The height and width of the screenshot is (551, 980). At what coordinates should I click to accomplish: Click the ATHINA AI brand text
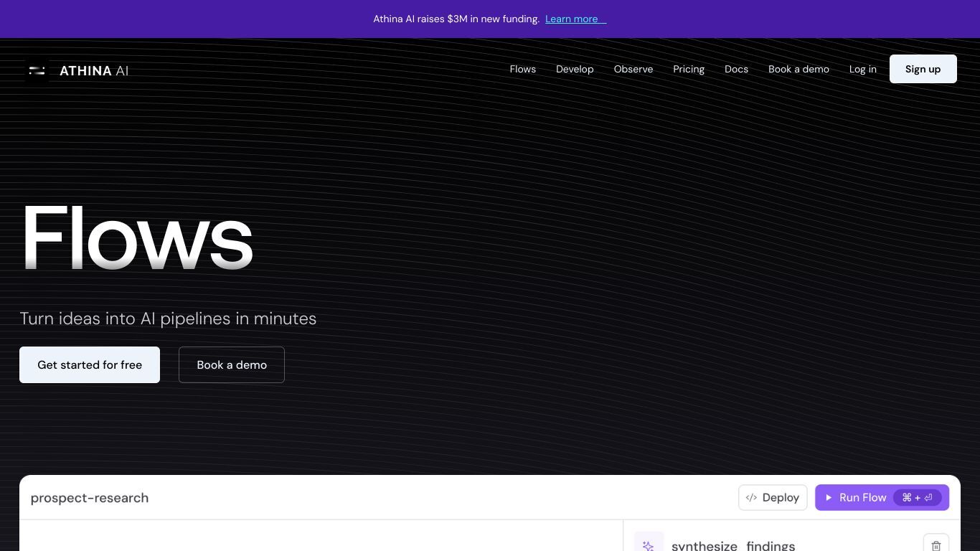94,70
